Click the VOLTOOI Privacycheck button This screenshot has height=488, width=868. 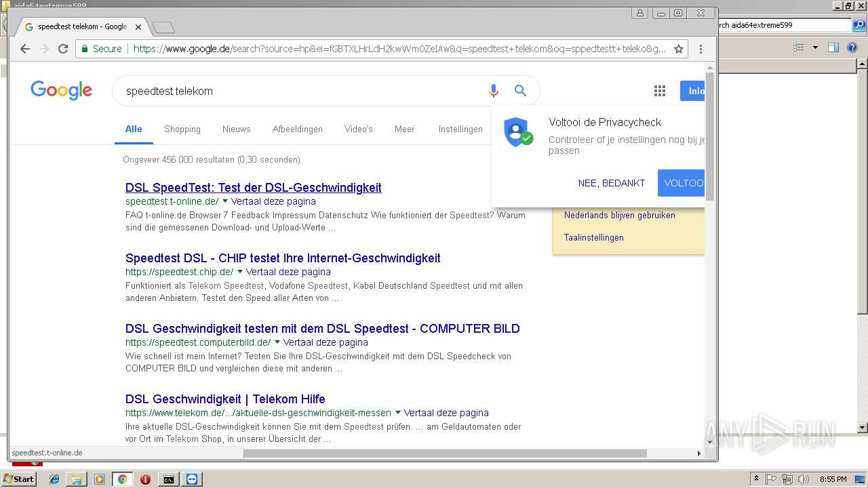click(x=681, y=183)
